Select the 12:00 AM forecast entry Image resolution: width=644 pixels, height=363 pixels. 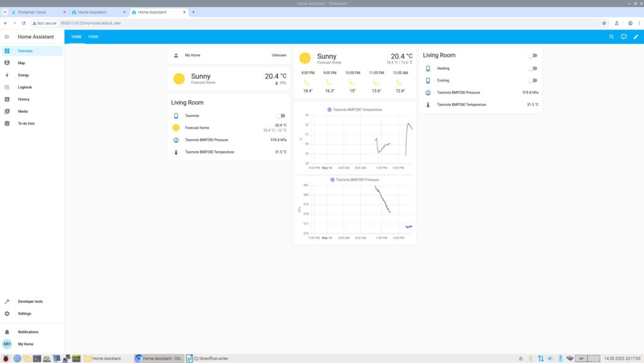401,82
